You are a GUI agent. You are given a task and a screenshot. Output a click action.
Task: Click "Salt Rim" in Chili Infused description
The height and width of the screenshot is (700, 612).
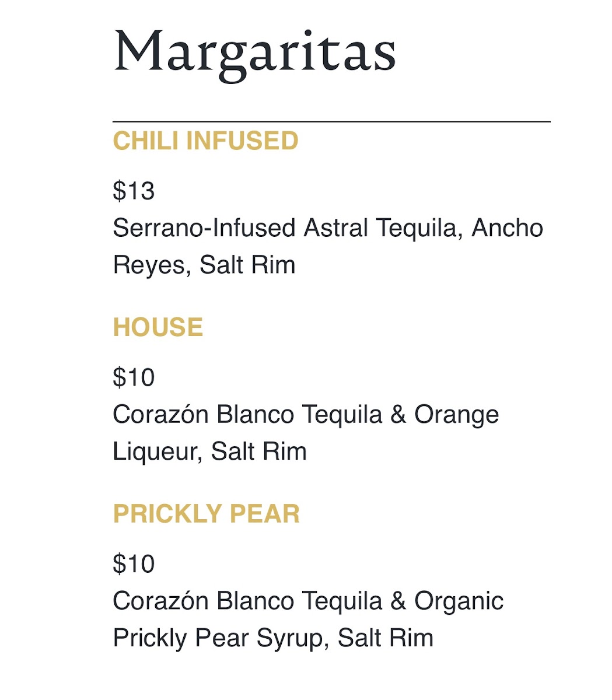(x=247, y=265)
